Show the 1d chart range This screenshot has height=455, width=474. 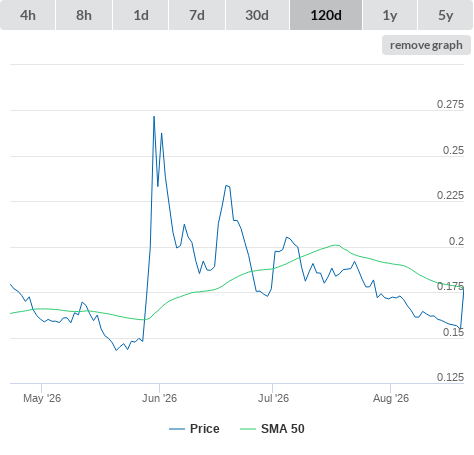tap(141, 15)
